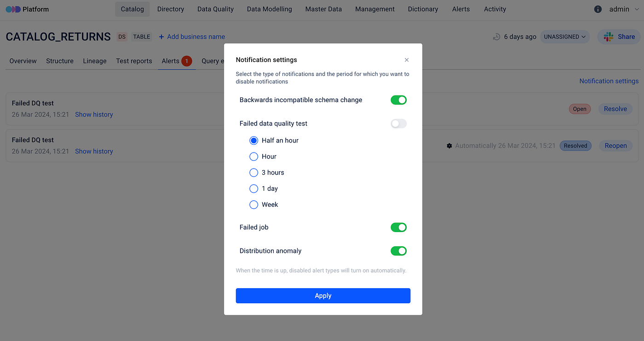
Task: Click the info icon beside admin
Action: pyautogui.click(x=598, y=9)
